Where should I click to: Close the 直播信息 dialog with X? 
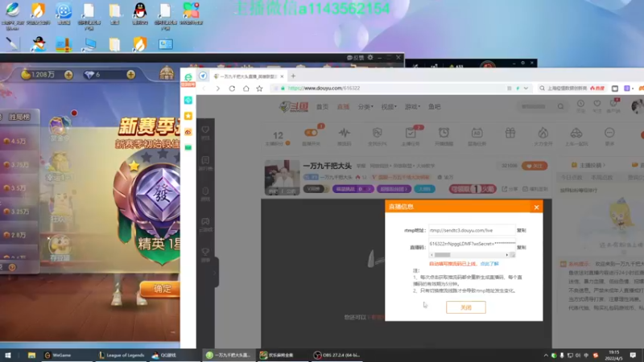pyautogui.click(x=536, y=208)
